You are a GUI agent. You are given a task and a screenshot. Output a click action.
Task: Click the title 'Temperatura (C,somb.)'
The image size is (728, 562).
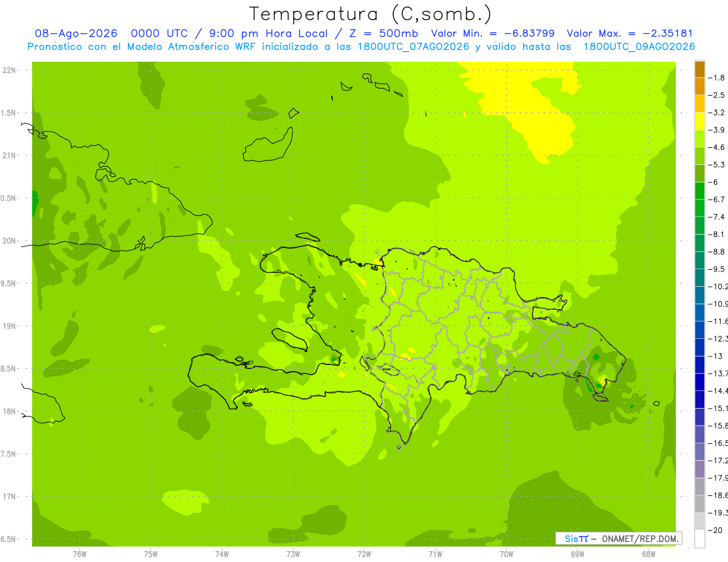tap(371, 13)
